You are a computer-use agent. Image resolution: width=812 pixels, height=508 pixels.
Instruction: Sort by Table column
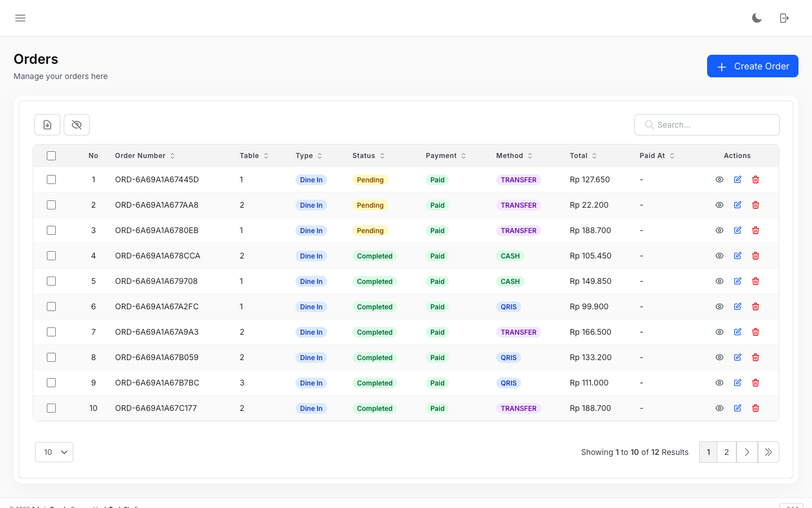[x=254, y=156]
